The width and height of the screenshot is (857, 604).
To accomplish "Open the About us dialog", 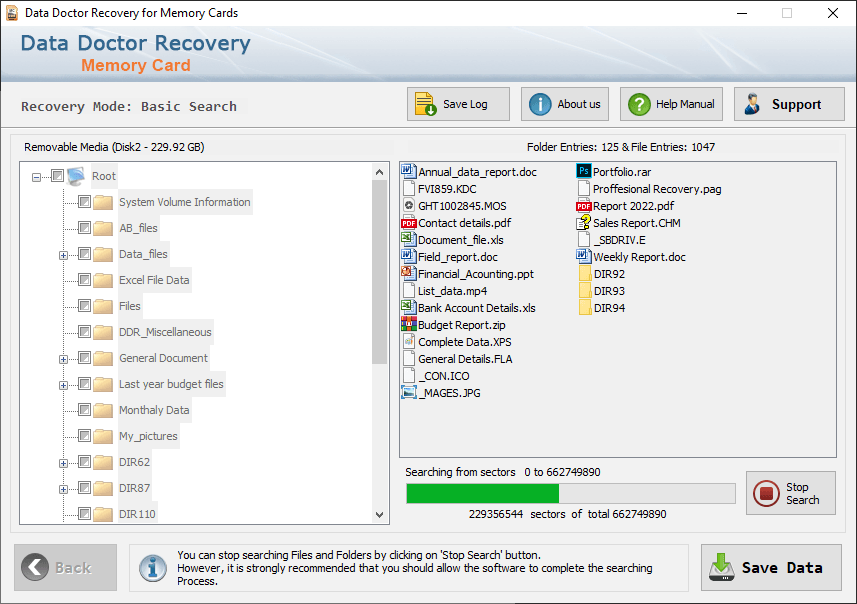I will pos(565,104).
